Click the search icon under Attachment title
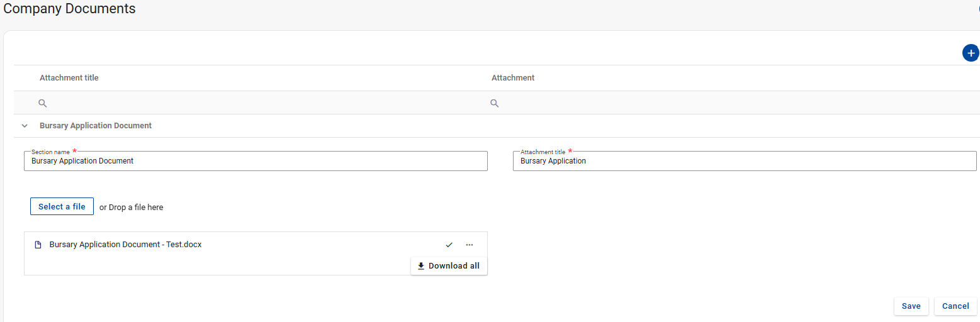The width and height of the screenshot is (980, 322). 43,103
